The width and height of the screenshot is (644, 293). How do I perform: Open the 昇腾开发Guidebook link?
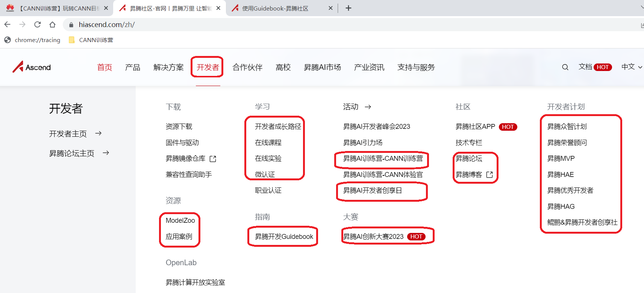[284, 237]
